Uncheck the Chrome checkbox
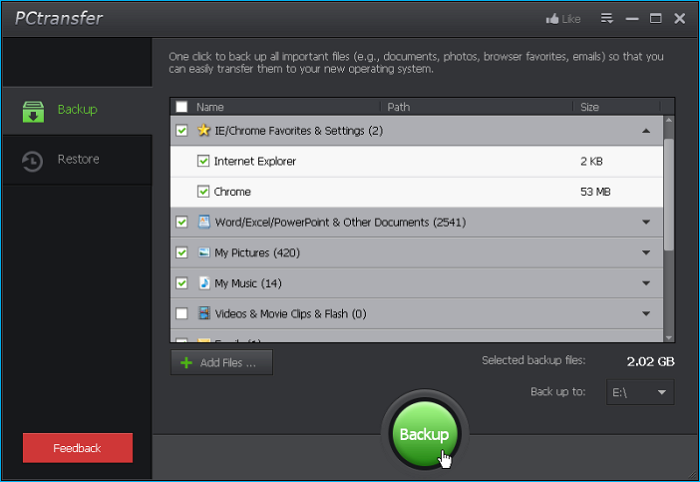The width and height of the screenshot is (700, 482). 204,191
